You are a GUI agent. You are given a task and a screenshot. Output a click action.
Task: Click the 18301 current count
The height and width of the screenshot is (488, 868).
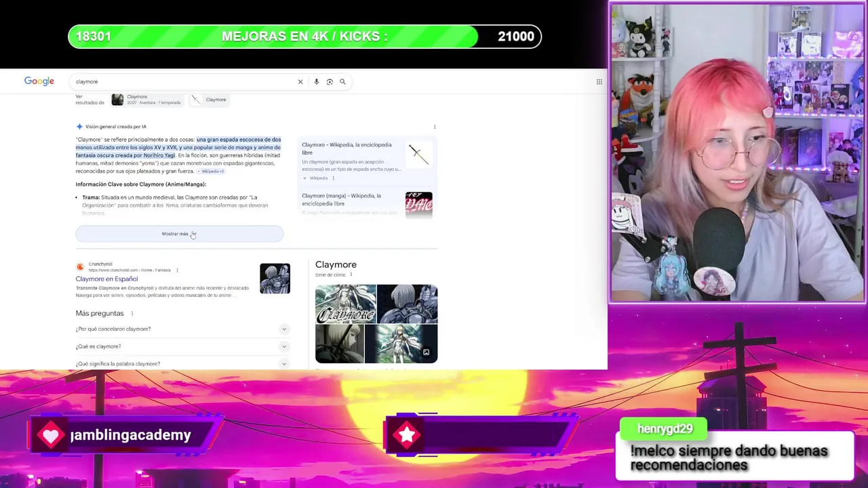94,37
